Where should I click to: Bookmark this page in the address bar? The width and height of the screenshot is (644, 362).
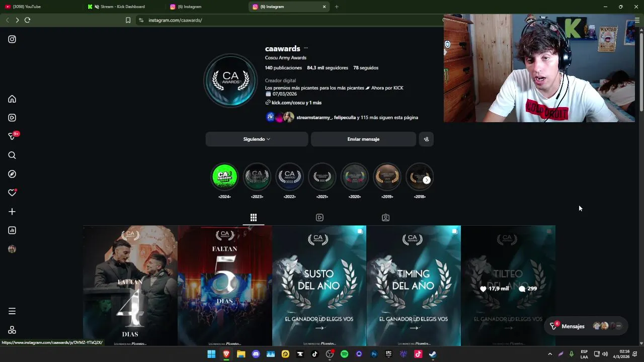point(128,20)
